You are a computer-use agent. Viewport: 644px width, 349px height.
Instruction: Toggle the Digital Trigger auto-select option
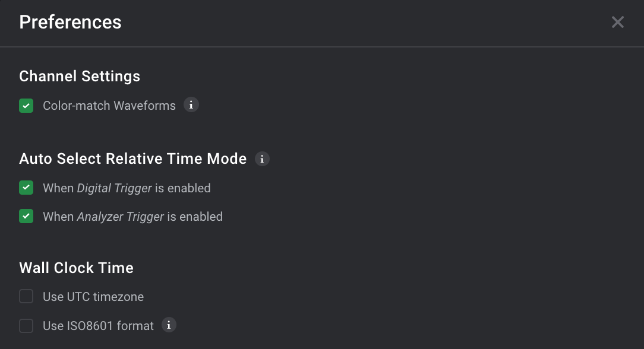[26, 188]
